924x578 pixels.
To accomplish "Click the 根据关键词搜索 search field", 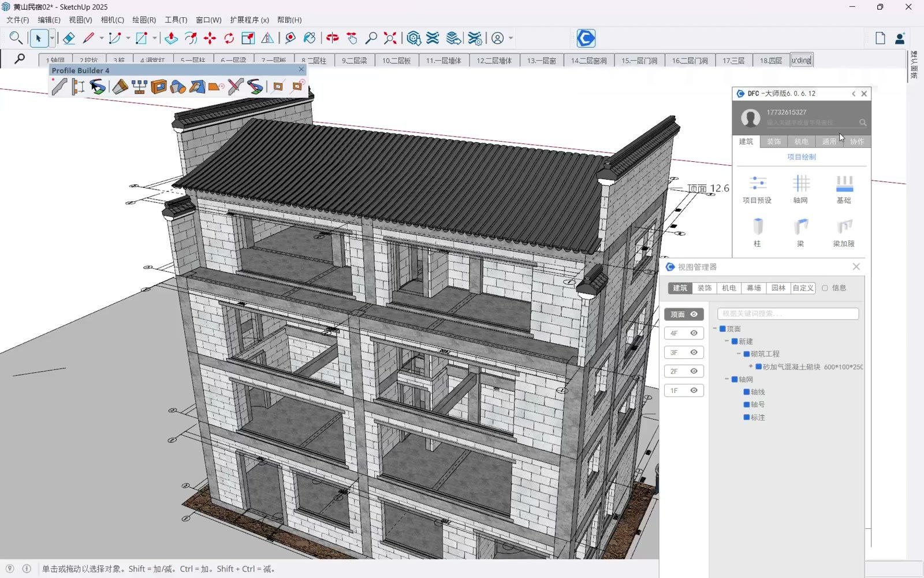I will [788, 313].
